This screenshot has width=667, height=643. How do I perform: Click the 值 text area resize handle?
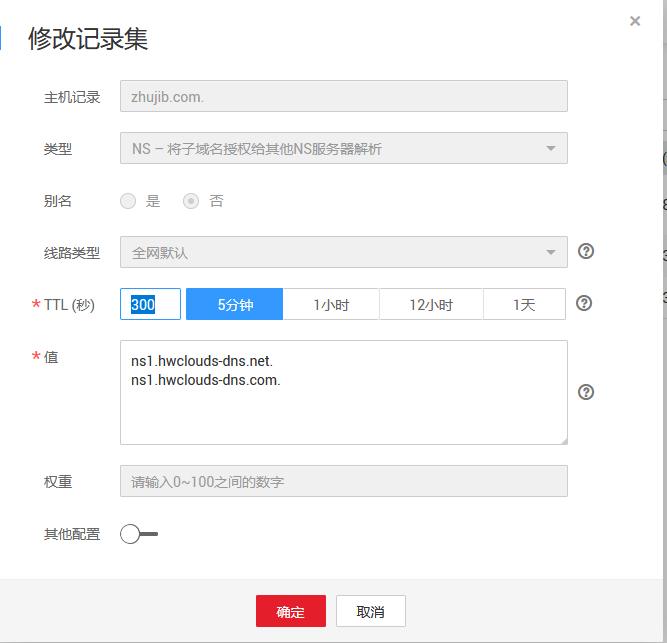[563, 439]
